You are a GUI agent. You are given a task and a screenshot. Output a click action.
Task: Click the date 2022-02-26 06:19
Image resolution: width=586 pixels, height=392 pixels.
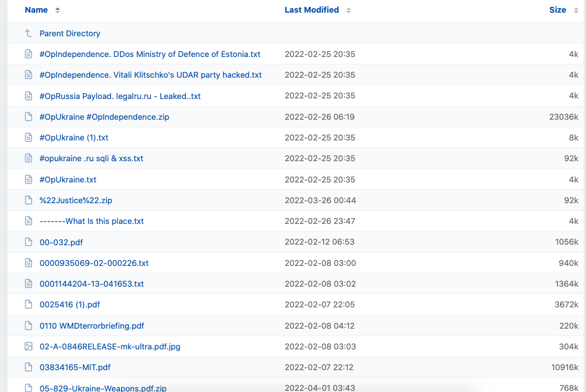[x=320, y=117]
